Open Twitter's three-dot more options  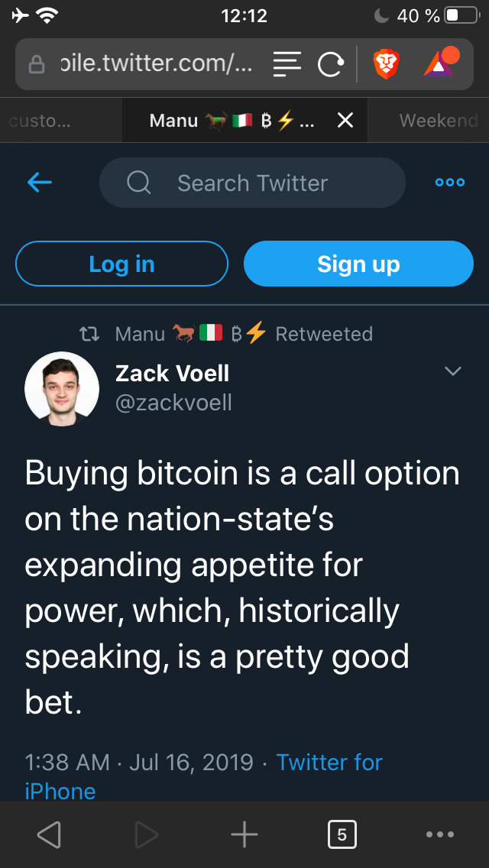click(x=449, y=183)
